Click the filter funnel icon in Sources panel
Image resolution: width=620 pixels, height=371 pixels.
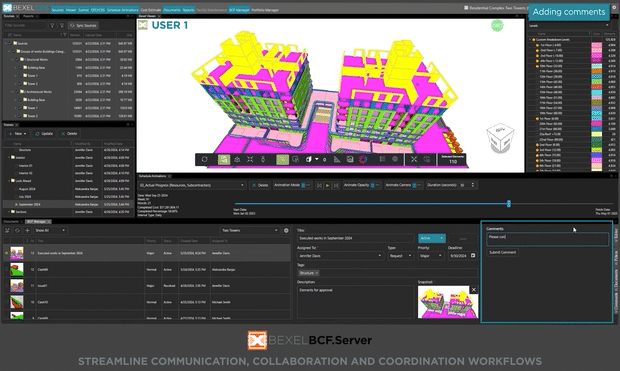52,25
